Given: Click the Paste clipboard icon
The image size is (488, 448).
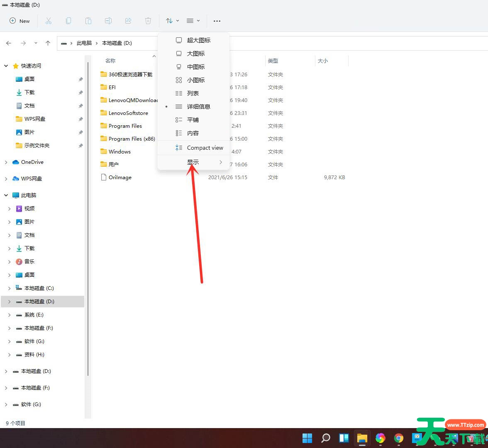Looking at the screenshot, I should click(88, 21).
